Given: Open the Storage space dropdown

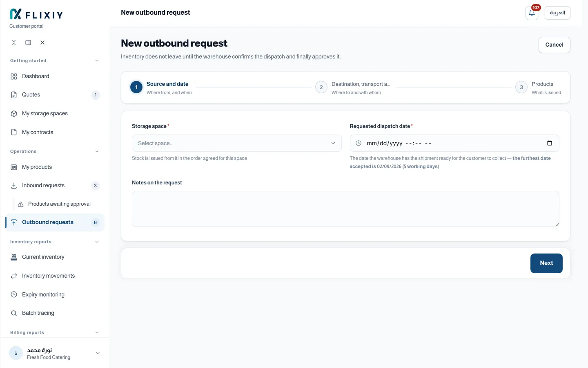Looking at the screenshot, I should click(236, 143).
